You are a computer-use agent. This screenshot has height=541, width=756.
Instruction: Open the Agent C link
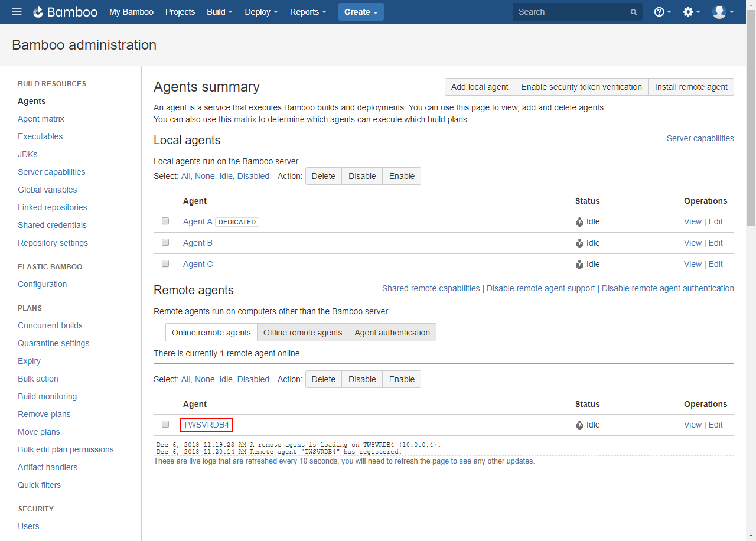click(x=198, y=264)
